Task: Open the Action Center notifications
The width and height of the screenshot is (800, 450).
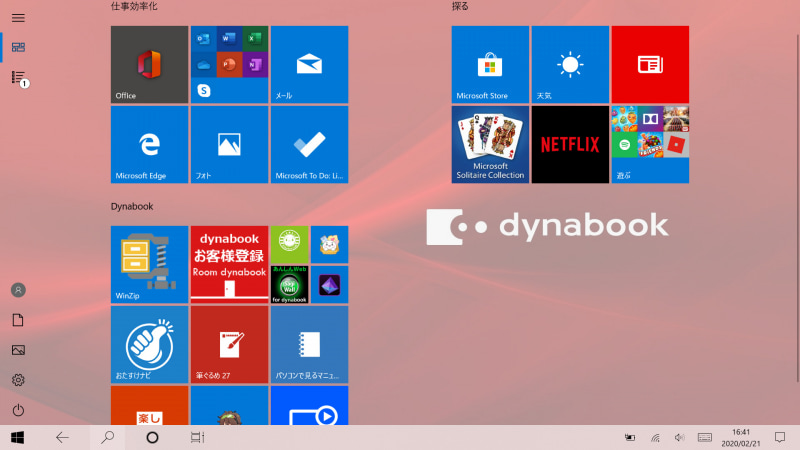Action: tap(780, 438)
